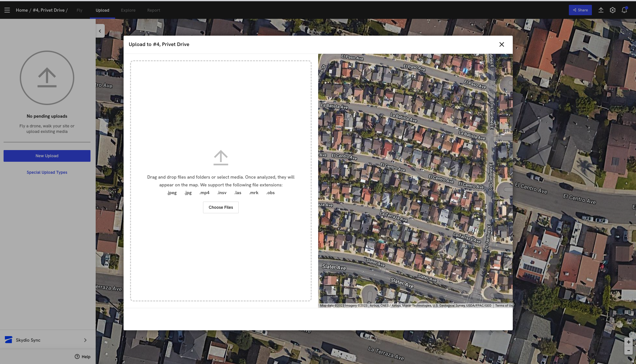Open the notifications bell

(624, 10)
